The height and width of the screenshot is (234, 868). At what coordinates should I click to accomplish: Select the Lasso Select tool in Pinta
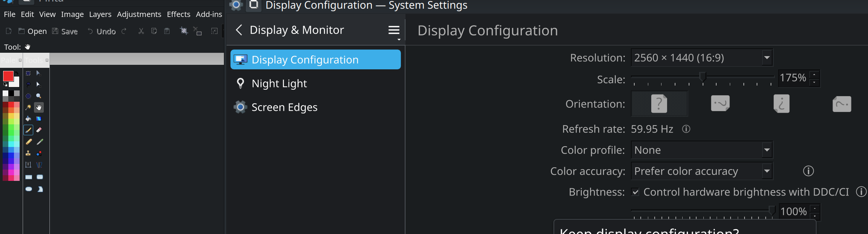28,84
